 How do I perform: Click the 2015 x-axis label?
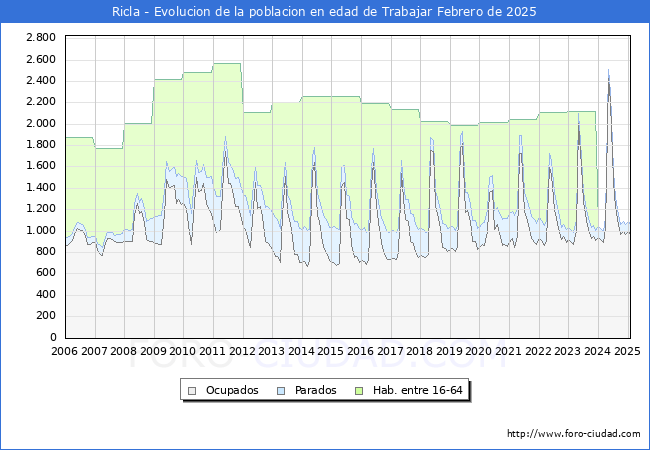pyautogui.click(x=331, y=351)
